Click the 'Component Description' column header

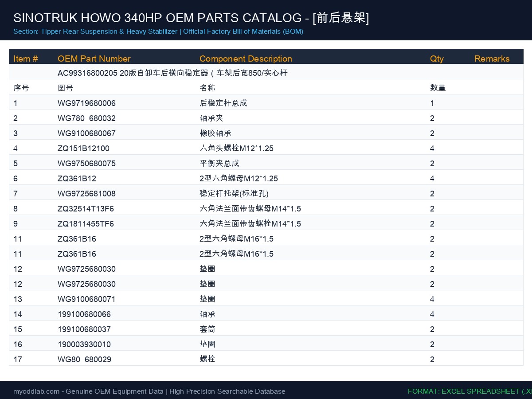[246, 59]
